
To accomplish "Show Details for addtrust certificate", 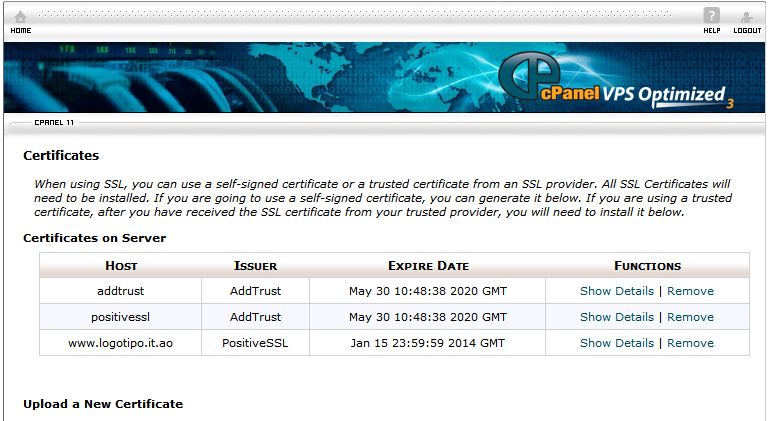I will coord(617,291).
